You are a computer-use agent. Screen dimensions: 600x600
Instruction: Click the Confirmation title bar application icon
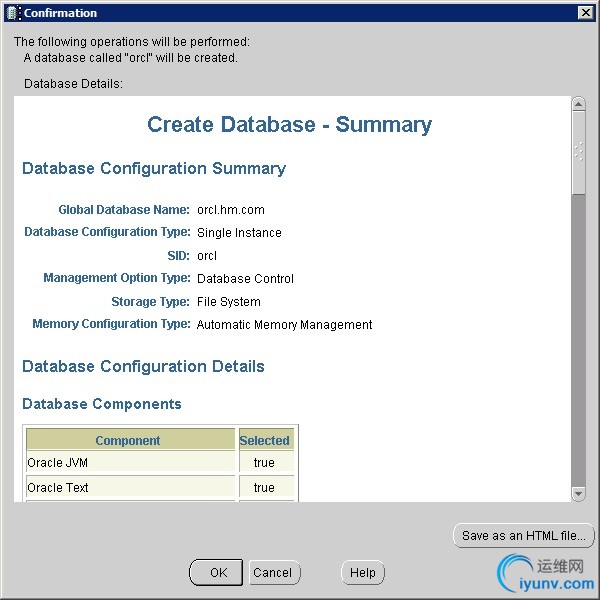click(x=13, y=13)
